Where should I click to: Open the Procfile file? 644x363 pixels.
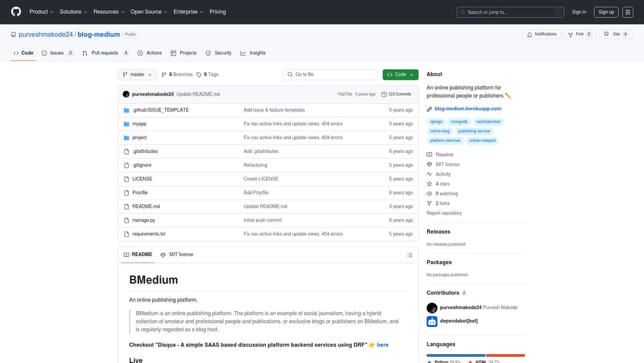coord(140,193)
